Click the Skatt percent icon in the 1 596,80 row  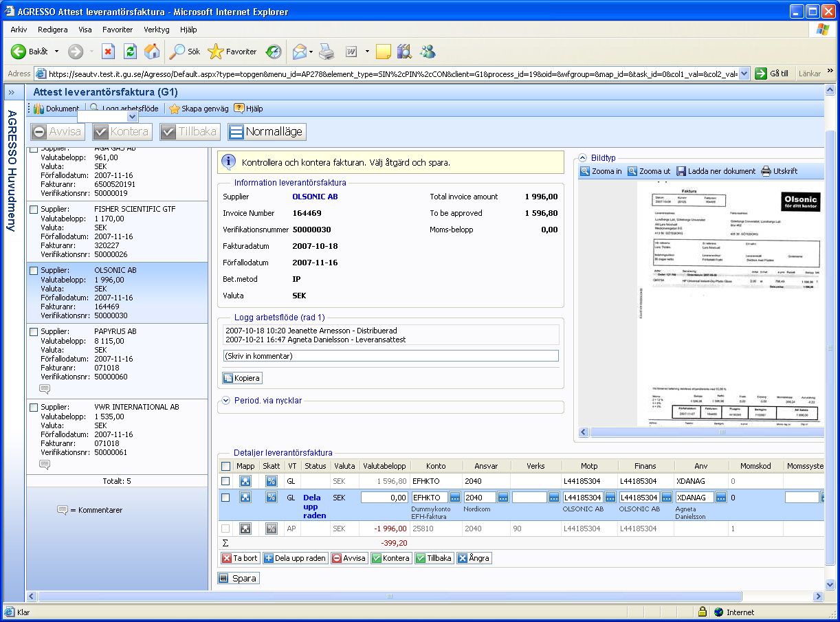[272, 481]
